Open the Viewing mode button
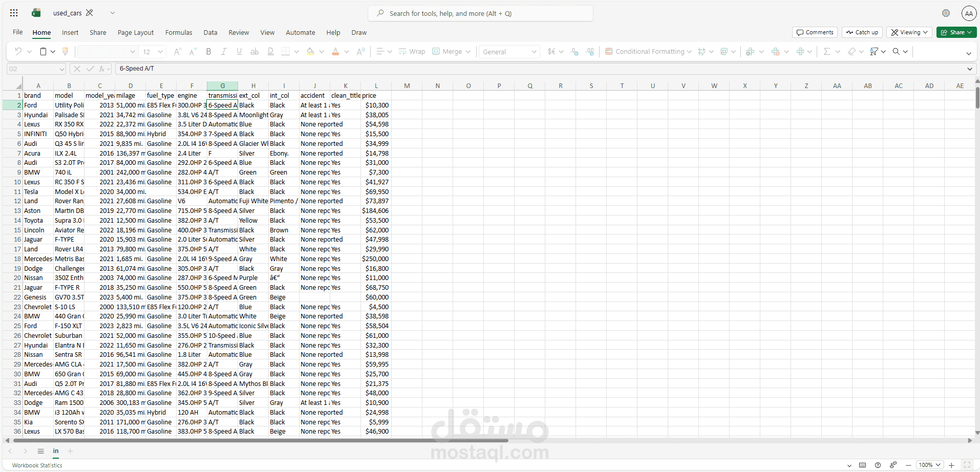The height and width of the screenshot is (472, 980). point(909,32)
